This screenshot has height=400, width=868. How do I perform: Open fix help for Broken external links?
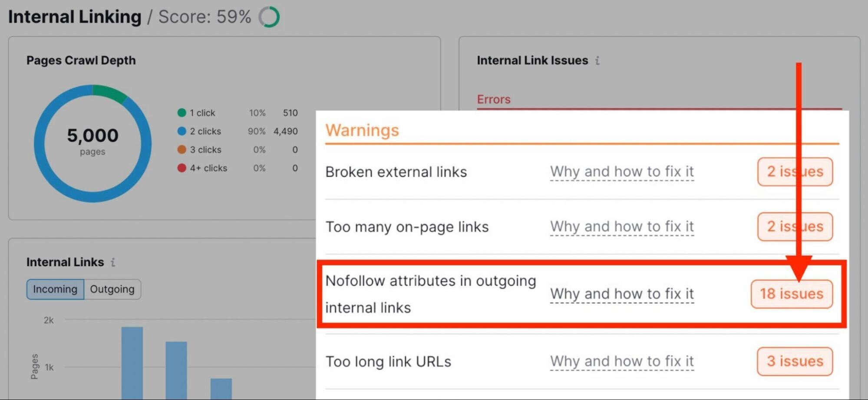pyautogui.click(x=622, y=172)
